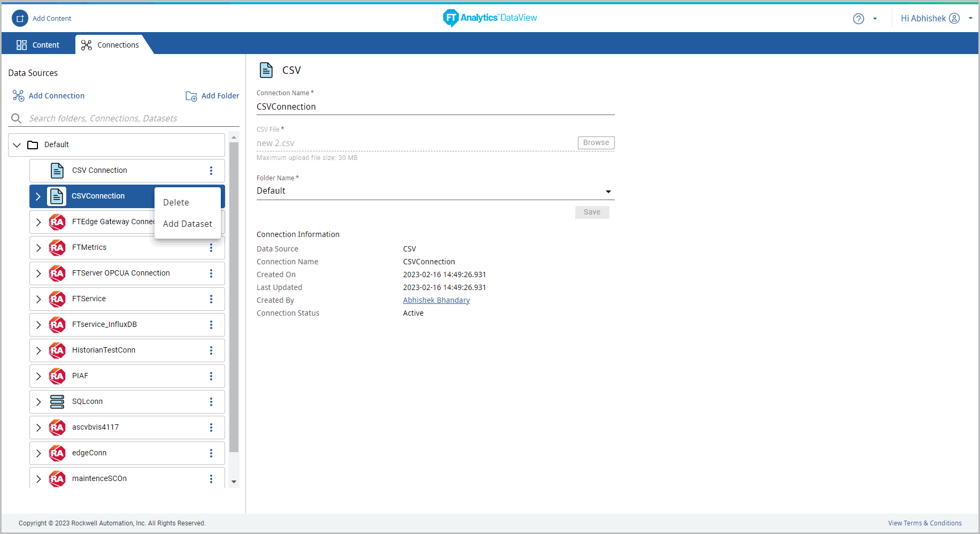The image size is (980, 534).
Task: Open three-dot menu for CSV Connection
Action: [211, 171]
